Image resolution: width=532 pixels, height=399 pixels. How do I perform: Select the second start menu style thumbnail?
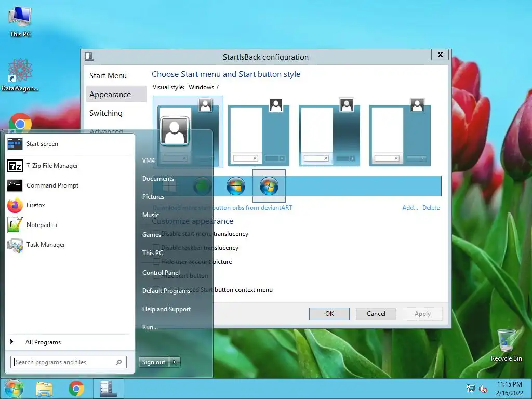coord(259,131)
